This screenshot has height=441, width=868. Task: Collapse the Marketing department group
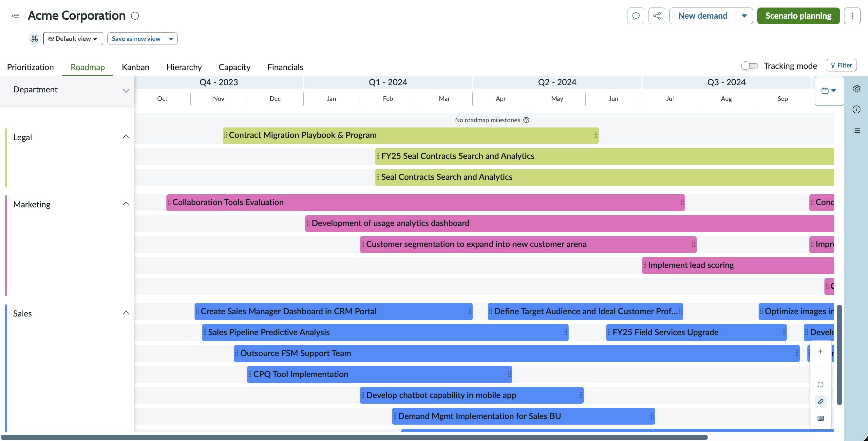(126, 204)
